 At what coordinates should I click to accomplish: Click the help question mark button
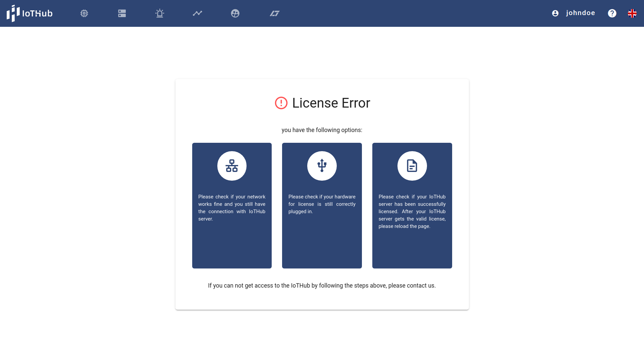(612, 13)
